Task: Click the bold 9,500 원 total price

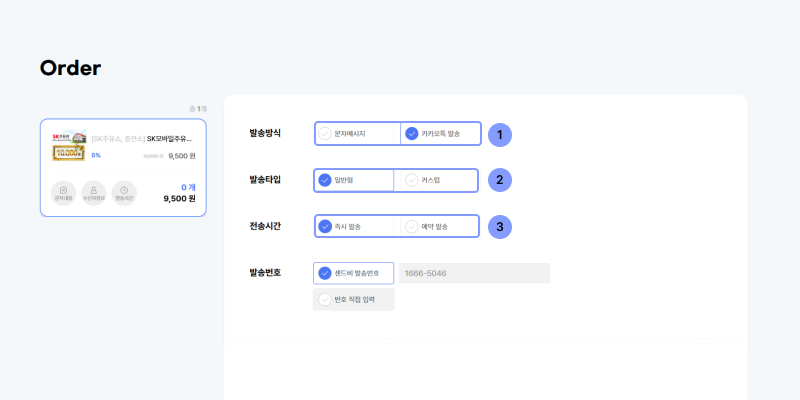Action: tap(180, 198)
